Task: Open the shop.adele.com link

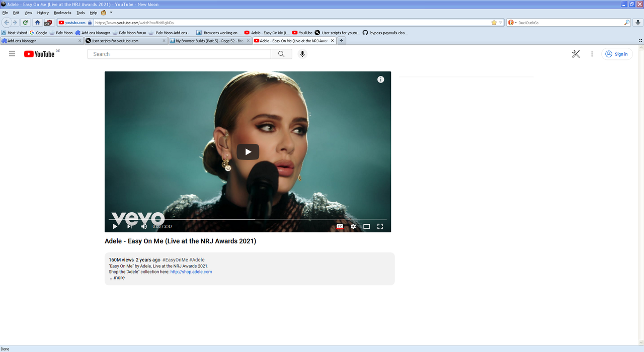Action: (191, 272)
